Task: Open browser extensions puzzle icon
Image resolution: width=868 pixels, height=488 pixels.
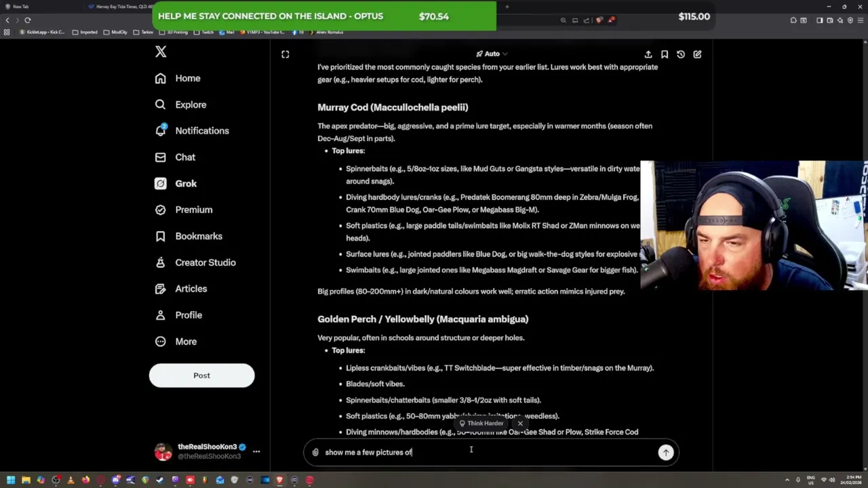Action: pyautogui.click(x=793, y=20)
